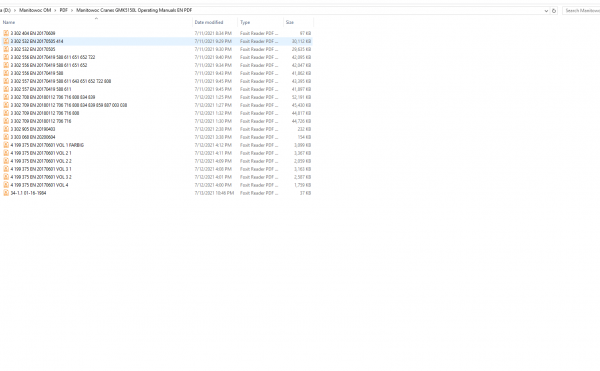The image size is (600, 371).
Task: Click PDF icon of file modified 7/11/2021 9:43 PM
Action: click(6, 73)
